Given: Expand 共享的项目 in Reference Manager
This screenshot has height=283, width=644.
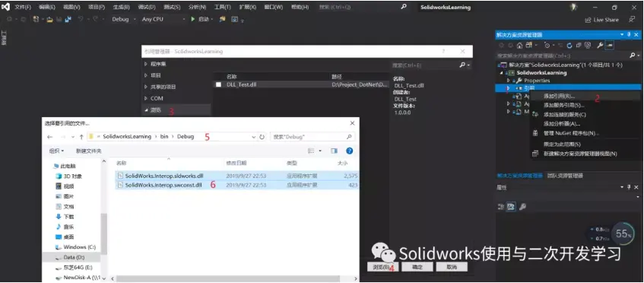Looking at the screenshot, I should click(x=146, y=87).
